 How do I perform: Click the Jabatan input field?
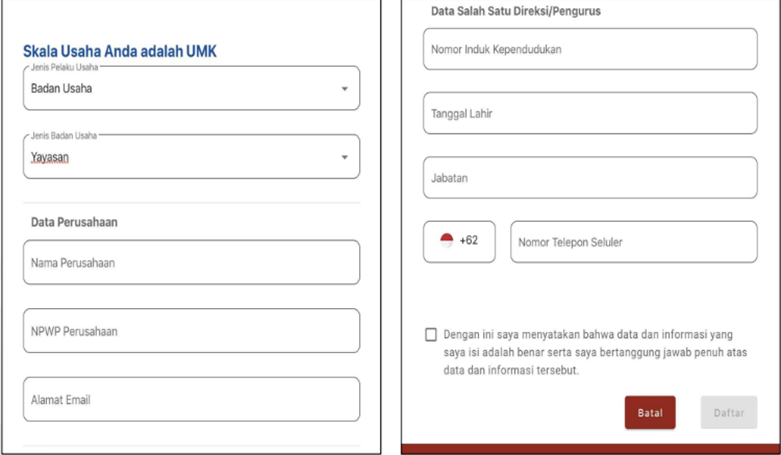(590, 178)
